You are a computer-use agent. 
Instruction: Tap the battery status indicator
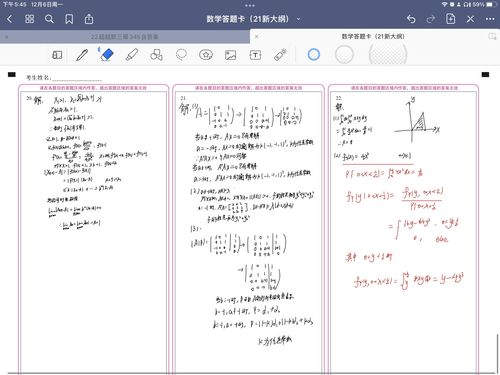tap(490, 5)
